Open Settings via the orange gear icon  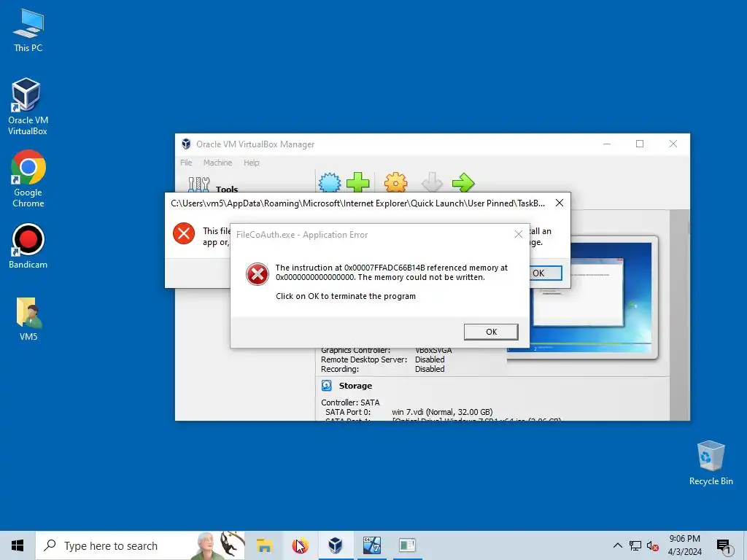point(395,182)
